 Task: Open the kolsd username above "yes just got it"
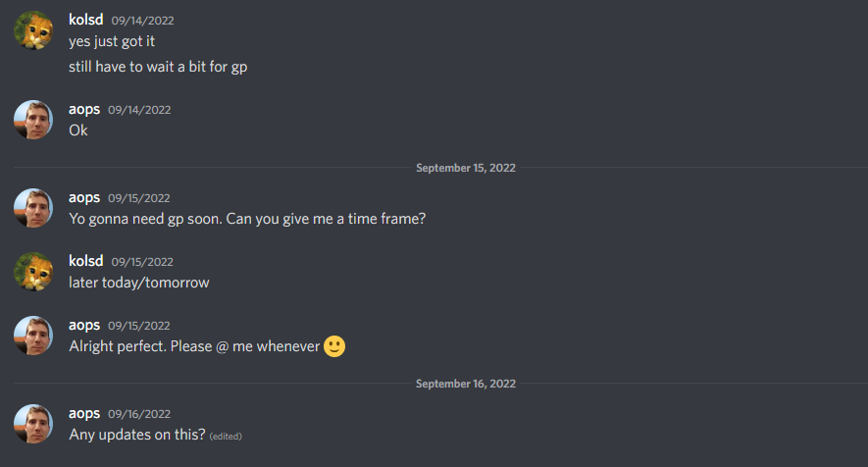click(86, 20)
